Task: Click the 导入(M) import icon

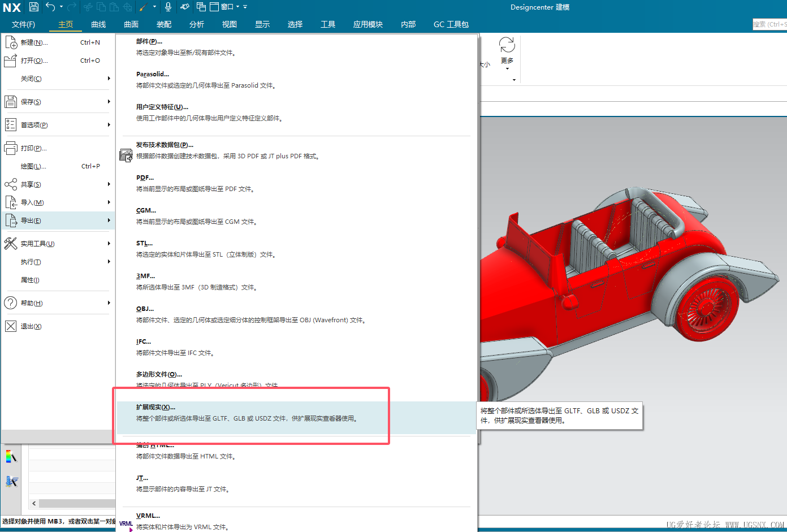Action: (11, 202)
